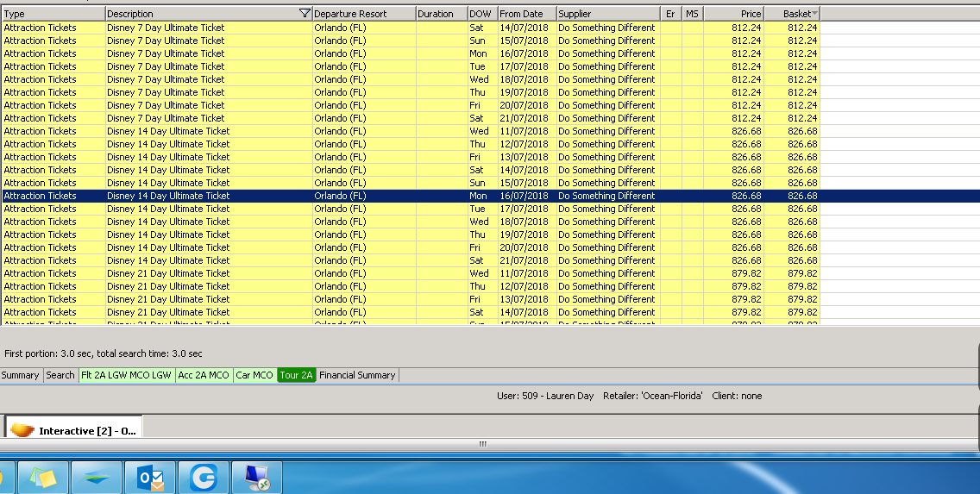Select Disney 7 Day Ultimate Ticket on 21/07/2018
Screen dimensions: 980x494
tap(411, 118)
